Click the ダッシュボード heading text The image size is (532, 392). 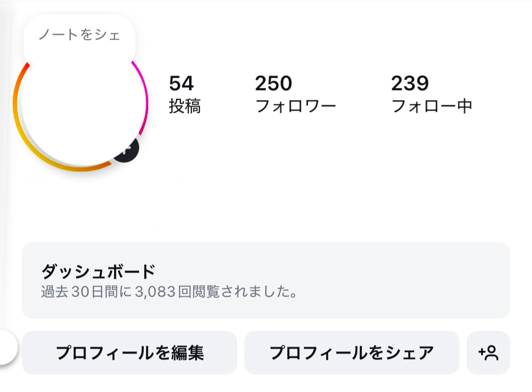pyautogui.click(x=98, y=272)
